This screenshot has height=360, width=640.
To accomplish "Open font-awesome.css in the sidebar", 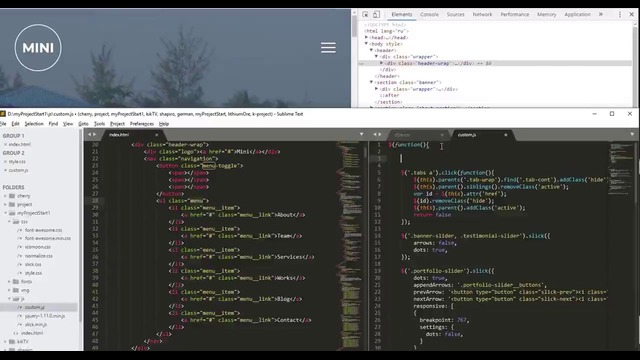I will [43, 230].
